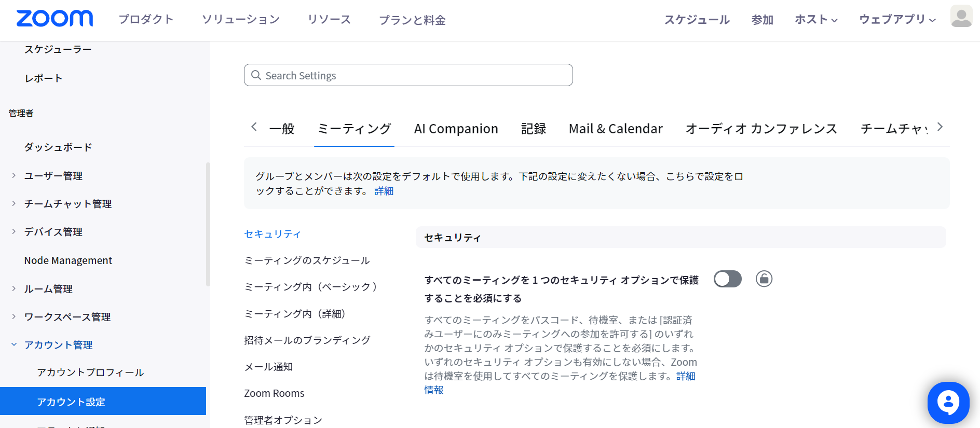Jump to ミーティング内（詳細） section
This screenshot has width=980, height=428.
click(295, 314)
